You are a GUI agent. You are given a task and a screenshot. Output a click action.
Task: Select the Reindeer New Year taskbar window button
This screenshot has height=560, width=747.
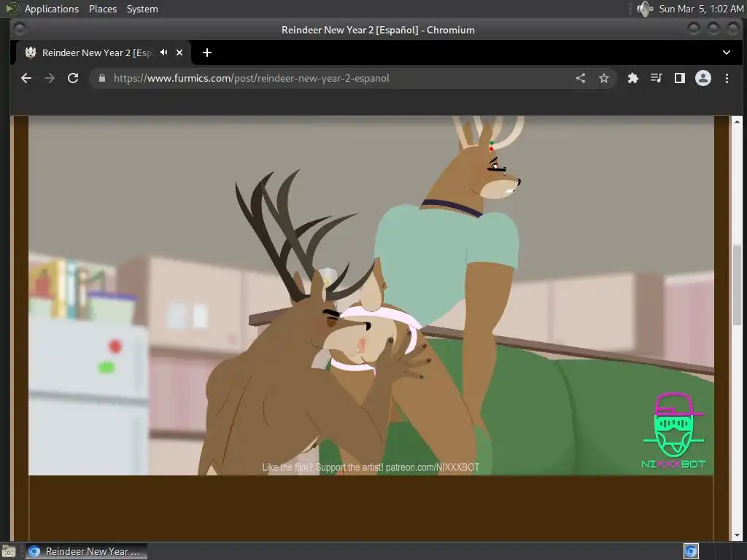pyautogui.click(x=86, y=551)
